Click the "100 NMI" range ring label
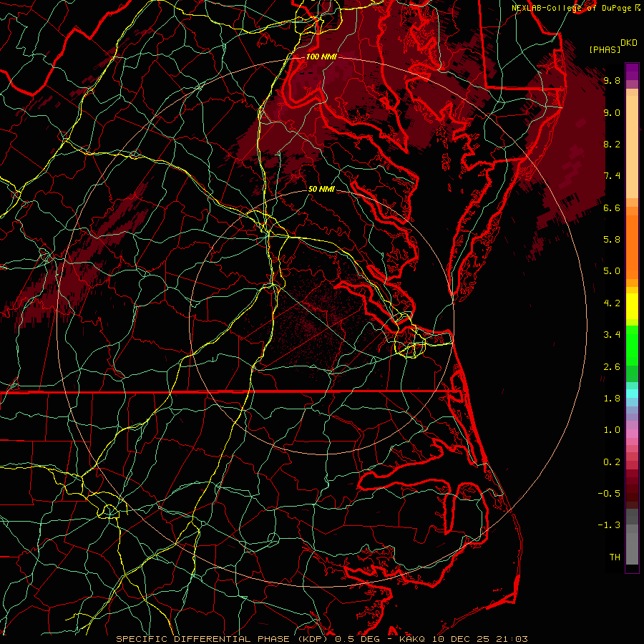Image resolution: width=644 pixels, height=644 pixels. 321,57
